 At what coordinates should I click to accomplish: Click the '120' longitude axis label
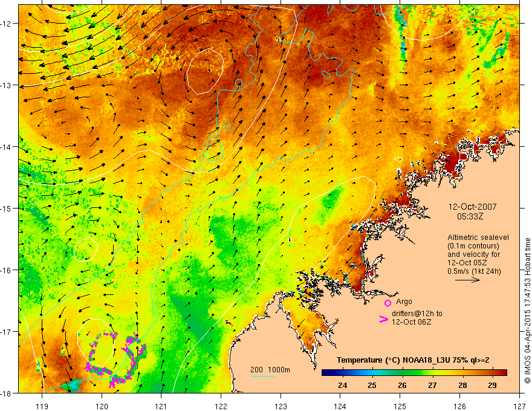(102, 406)
